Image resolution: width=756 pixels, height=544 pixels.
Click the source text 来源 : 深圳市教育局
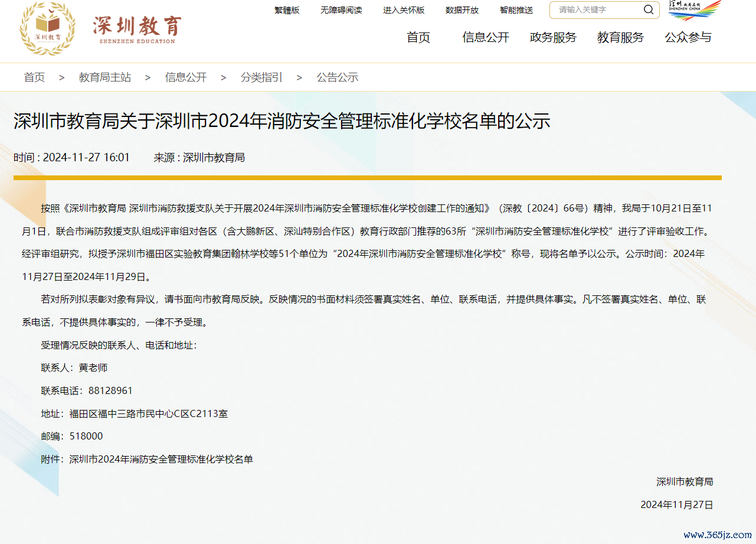(199, 158)
